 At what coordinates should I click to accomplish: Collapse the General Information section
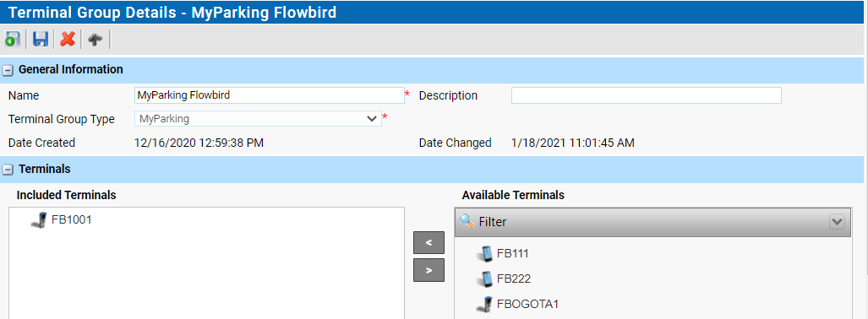point(8,70)
